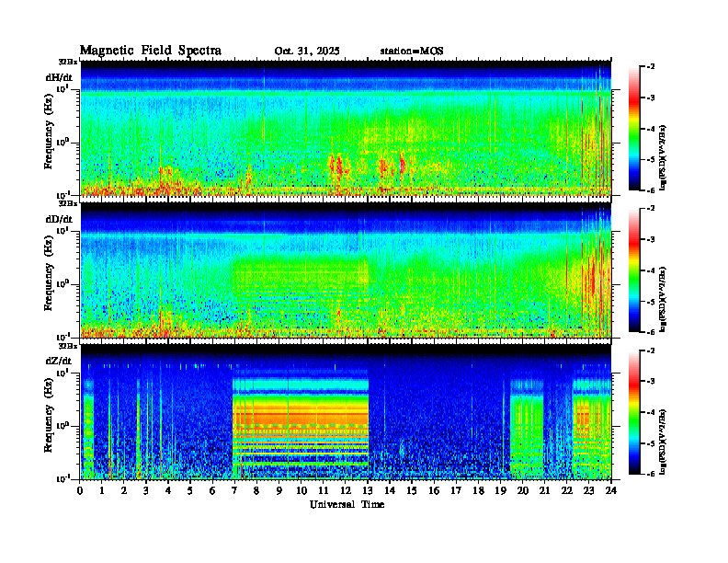Viewport: 728px width, 563px height.
Task: Click hour "10" on the Universal Time axis
Action: pos(301,491)
